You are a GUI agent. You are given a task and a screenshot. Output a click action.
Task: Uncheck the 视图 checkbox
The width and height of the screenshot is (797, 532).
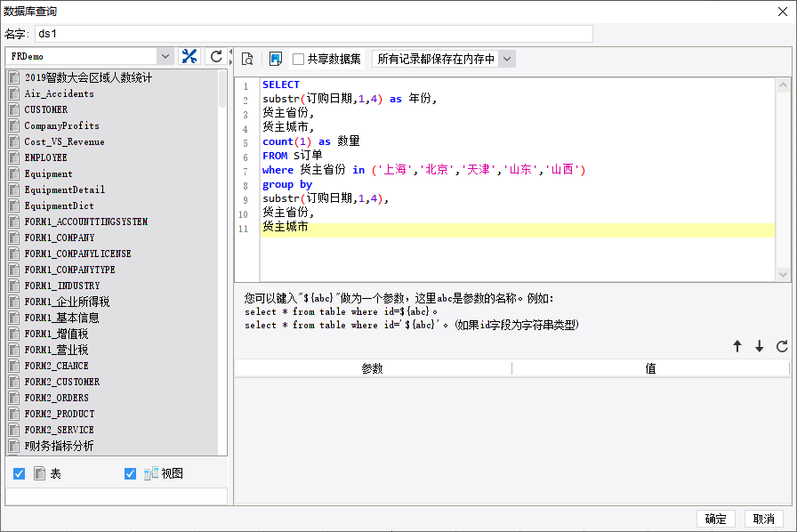[131, 474]
